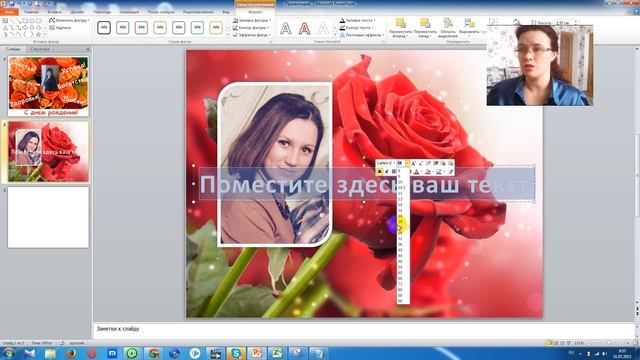Image resolution: width=640 pixels, height=360 pixels.
Task: Select slide 1 thumbnail with orange roses
Action: (48, 87)
